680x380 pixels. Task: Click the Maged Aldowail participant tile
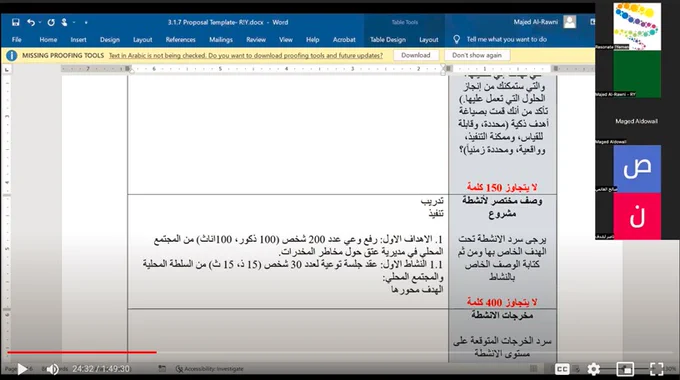pyautogui.click(x=636, y=121)
